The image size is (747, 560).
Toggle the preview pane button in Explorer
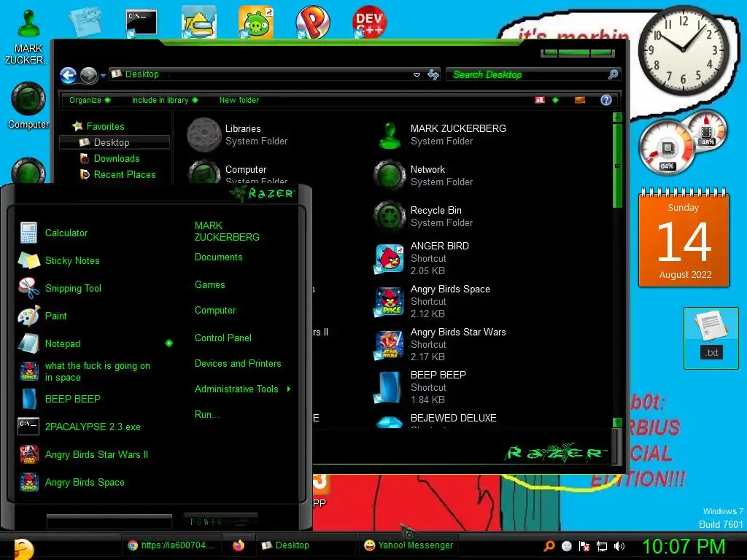pyautogui.click(x=580, y=100)
